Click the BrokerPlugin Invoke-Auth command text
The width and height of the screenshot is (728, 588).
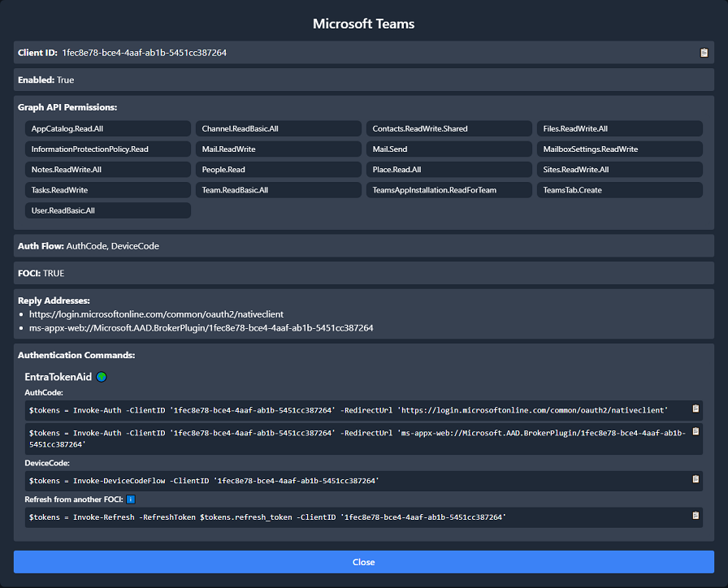357,439
